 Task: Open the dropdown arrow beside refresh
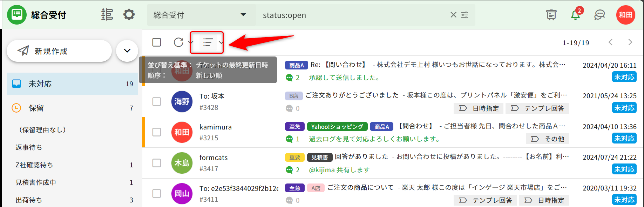point(191,42)
